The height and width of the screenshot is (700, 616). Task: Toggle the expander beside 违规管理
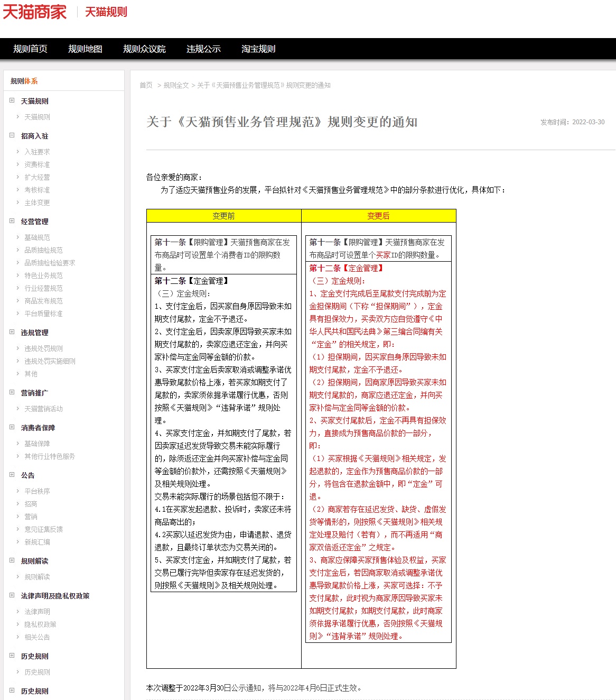(x=12, y=332)
